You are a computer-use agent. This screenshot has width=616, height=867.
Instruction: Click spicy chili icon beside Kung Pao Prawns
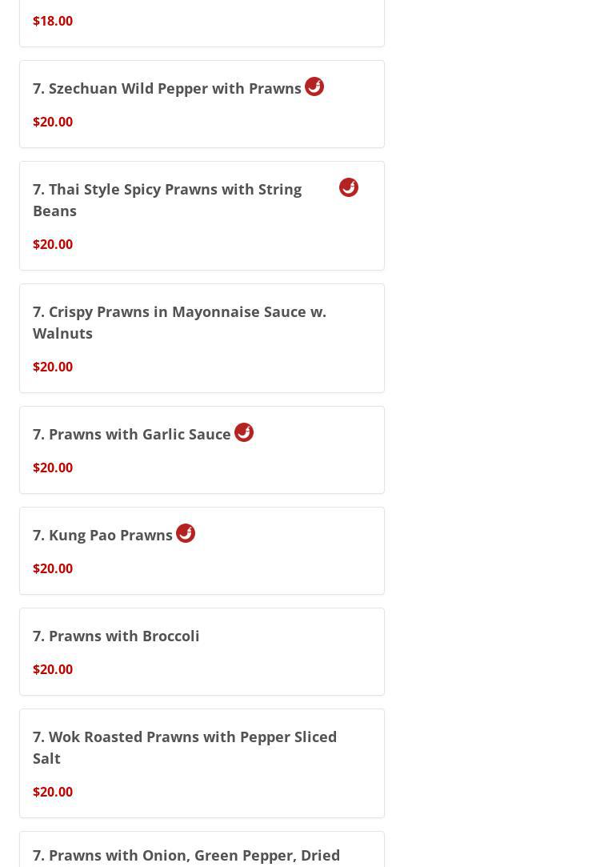click(x=186, y=533)
